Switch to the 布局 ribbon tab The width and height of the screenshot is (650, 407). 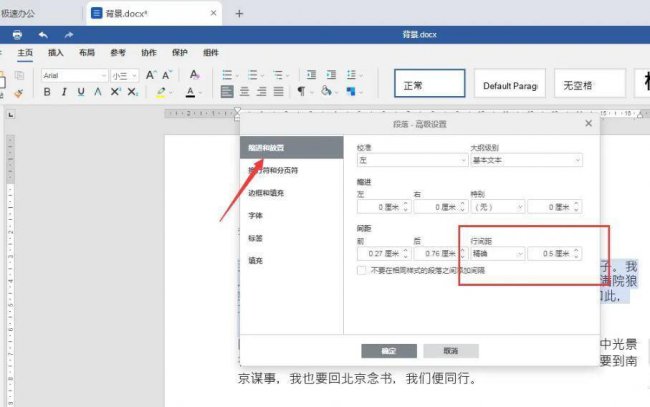click(87, 53)
